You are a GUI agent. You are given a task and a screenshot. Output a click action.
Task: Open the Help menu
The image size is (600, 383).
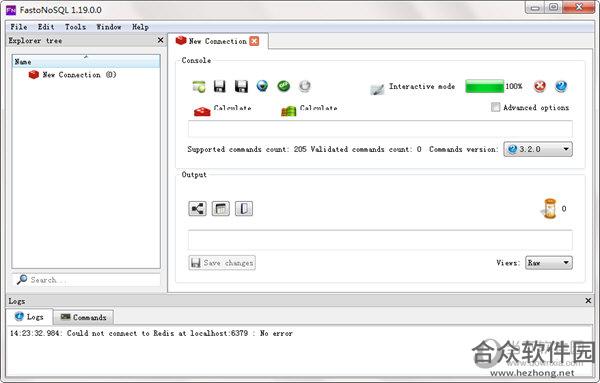click(x=140, y=27)
